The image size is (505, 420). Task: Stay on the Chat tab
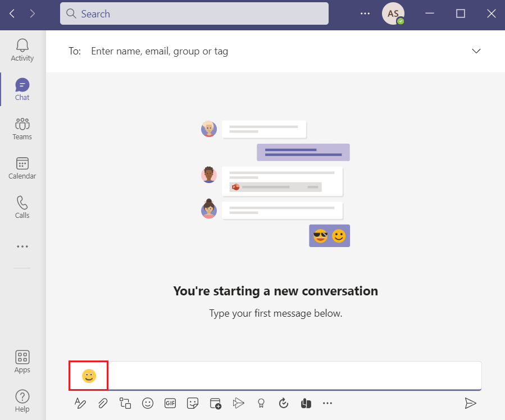(x=22, y=89)
